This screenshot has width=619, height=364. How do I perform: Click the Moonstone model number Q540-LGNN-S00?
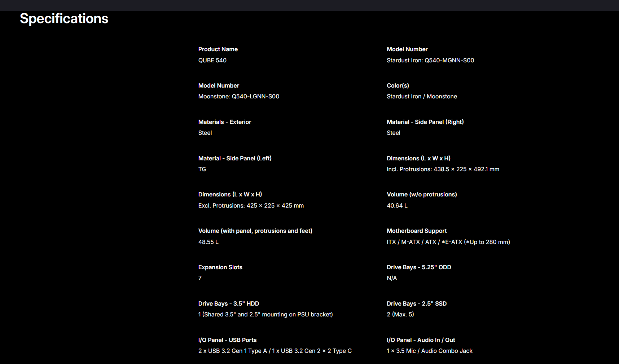point(239,96)
